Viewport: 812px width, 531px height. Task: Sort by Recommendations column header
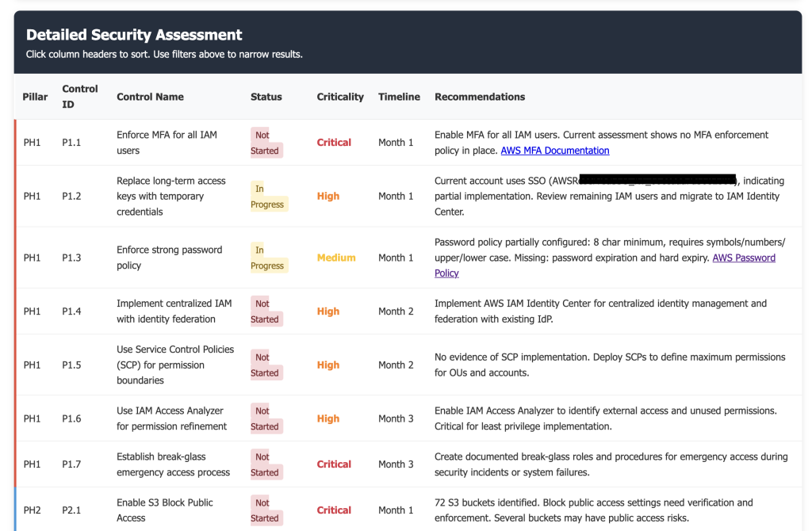[x=479, y=97]
